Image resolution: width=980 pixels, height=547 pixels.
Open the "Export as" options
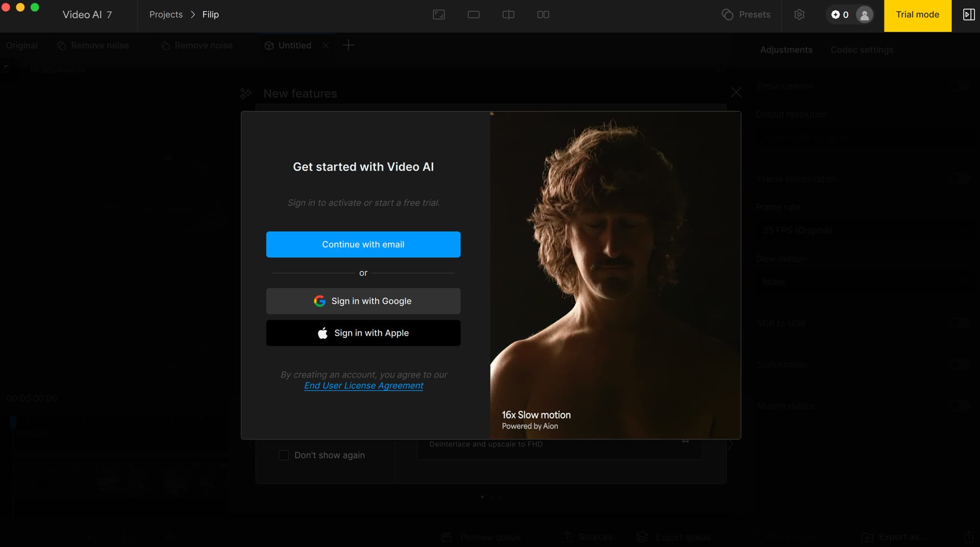coord(893,537)
